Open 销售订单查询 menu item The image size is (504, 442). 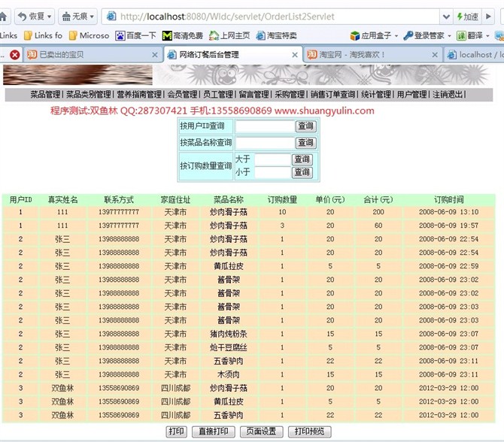332,95
